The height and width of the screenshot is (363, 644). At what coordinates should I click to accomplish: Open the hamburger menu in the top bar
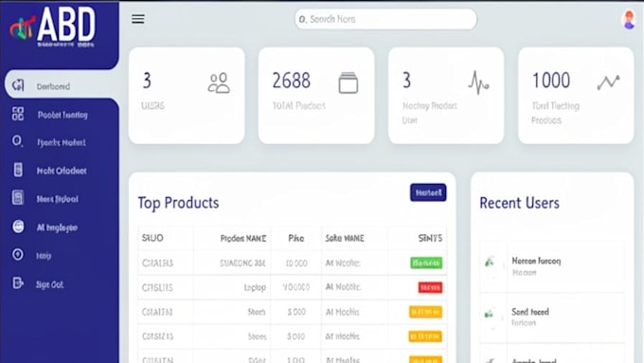(138, 19)
